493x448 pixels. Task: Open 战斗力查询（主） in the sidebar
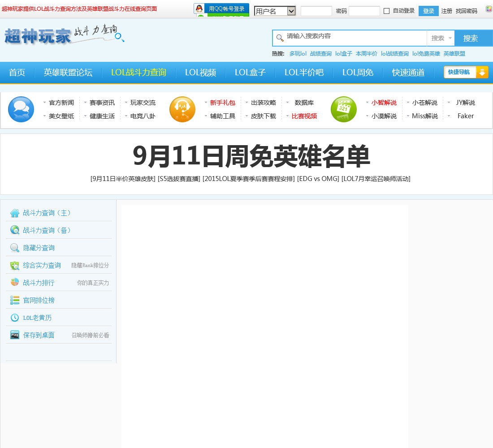pos(47,213)
